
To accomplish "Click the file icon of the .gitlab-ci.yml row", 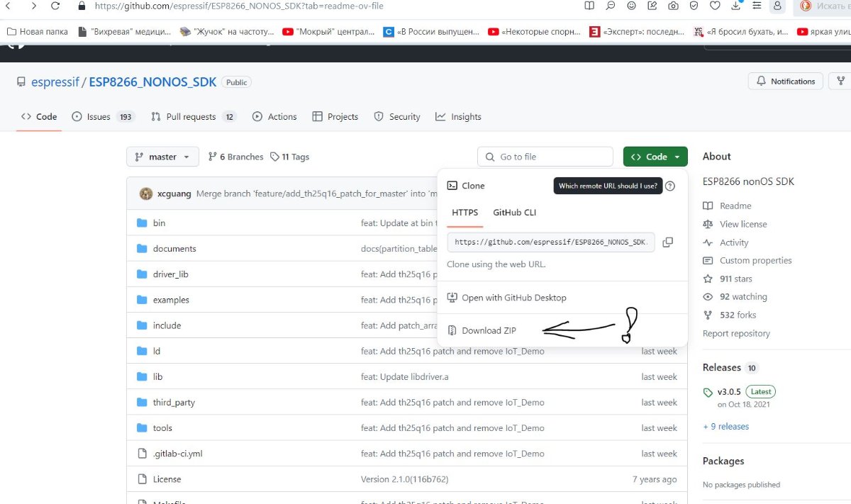I will (x=141, y=454).
